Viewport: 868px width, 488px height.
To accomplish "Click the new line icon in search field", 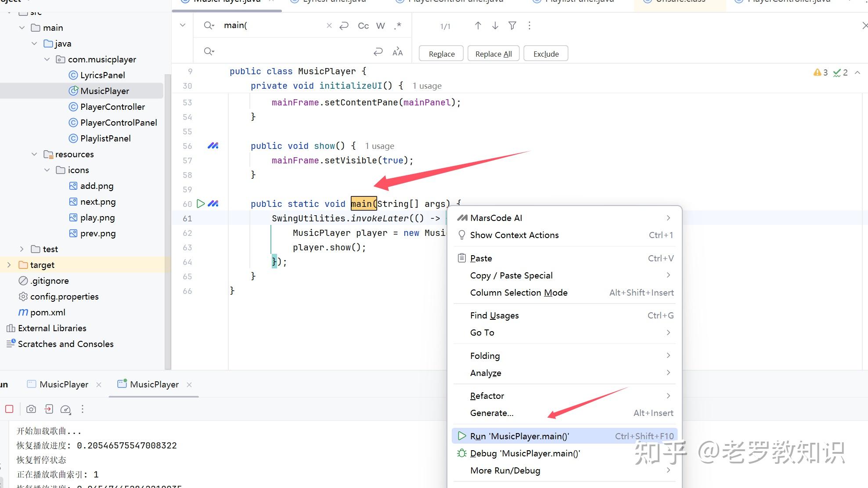I will tap(344, 25).
